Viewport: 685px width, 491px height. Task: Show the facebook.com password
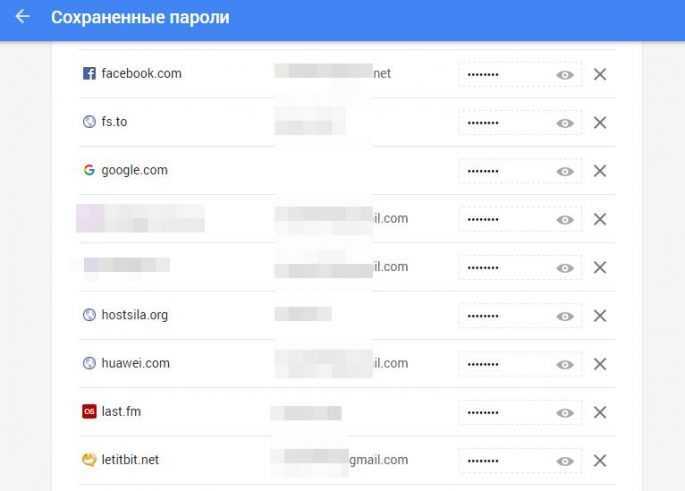(x=565, y=75)
